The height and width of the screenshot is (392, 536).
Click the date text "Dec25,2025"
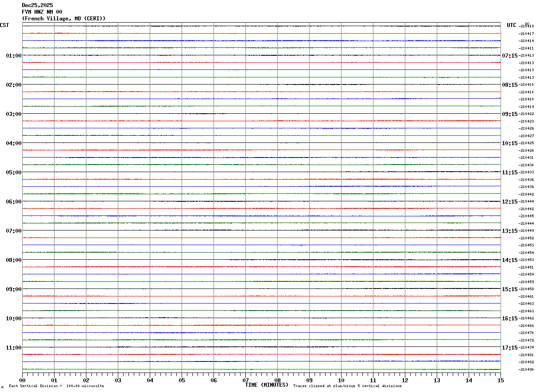37,5
